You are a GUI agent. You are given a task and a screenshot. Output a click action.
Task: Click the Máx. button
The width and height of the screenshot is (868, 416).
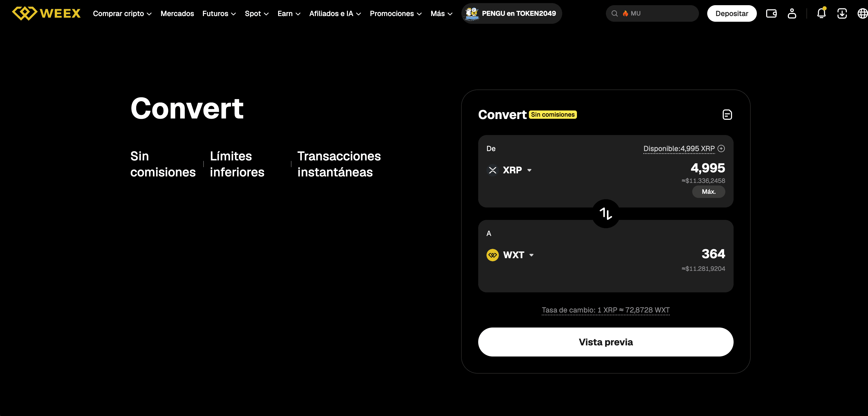tap(708, 191)
